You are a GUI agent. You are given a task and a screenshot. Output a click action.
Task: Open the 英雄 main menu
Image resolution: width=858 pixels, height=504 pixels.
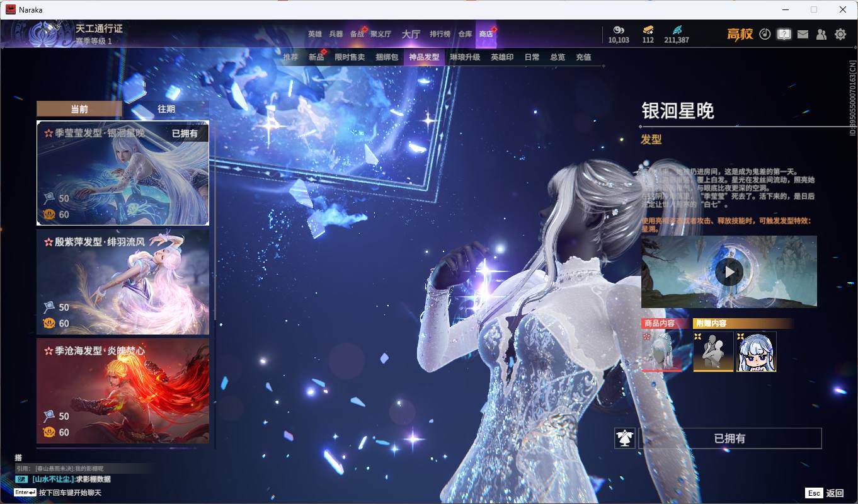click(x=315, y=34)
